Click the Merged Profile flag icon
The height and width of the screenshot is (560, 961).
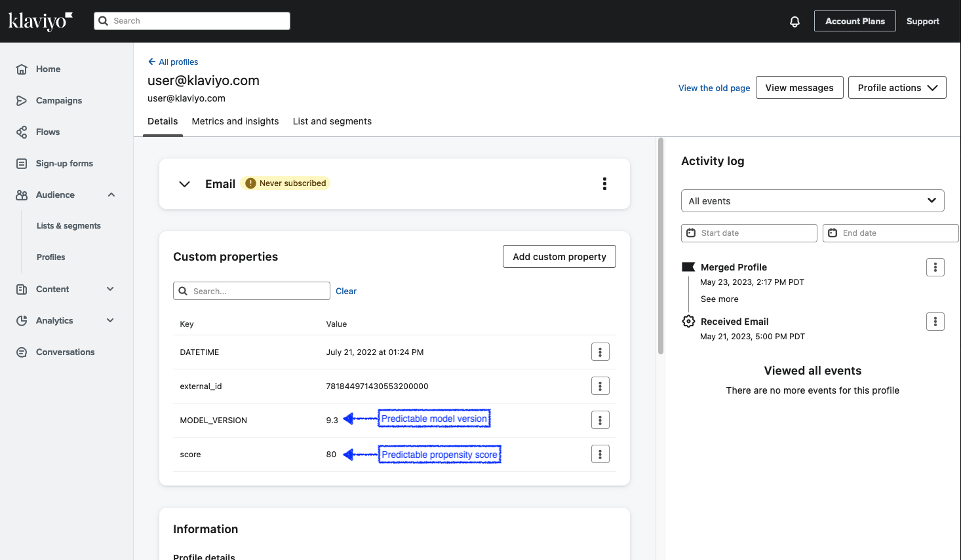[x=688, y=267]
